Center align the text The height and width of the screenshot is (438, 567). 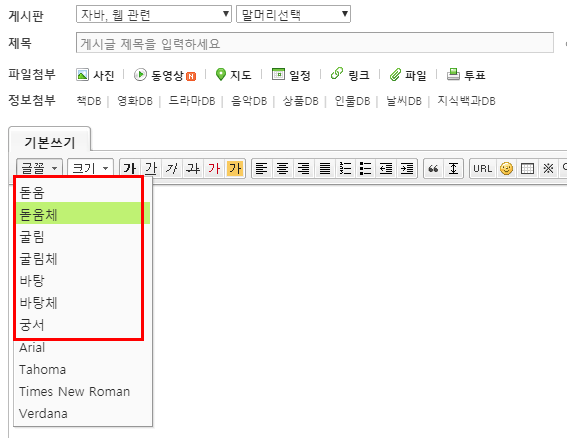pos(283,169)
